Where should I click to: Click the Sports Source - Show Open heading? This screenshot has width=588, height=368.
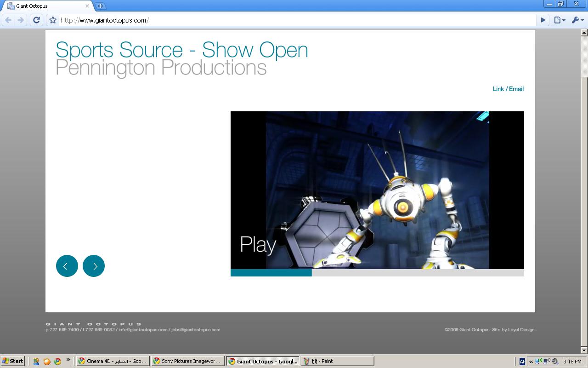pyautogui.click(x=182, y=50)
